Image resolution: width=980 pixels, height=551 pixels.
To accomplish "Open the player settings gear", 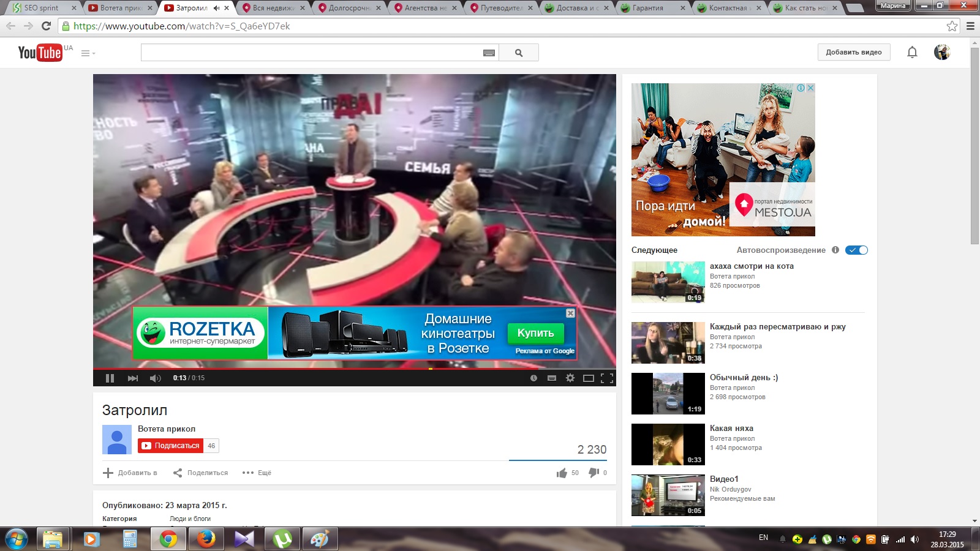I will tap(570, 378).
